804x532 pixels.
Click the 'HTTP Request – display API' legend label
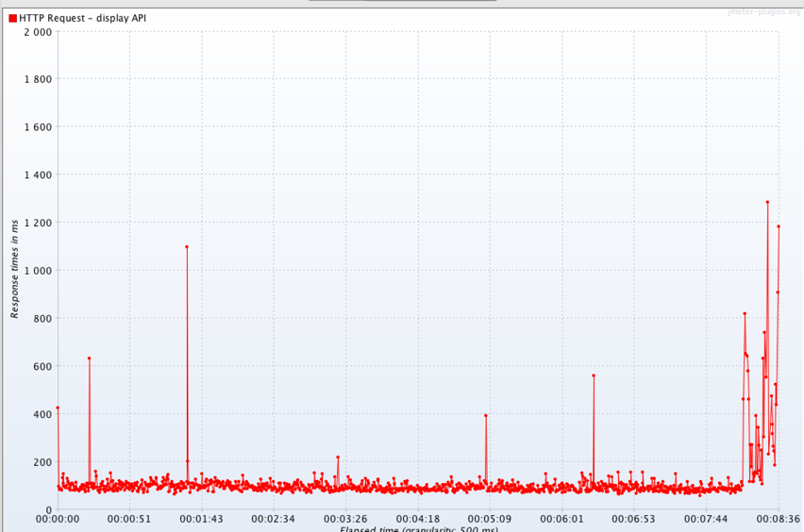click(x=82, y=18)
